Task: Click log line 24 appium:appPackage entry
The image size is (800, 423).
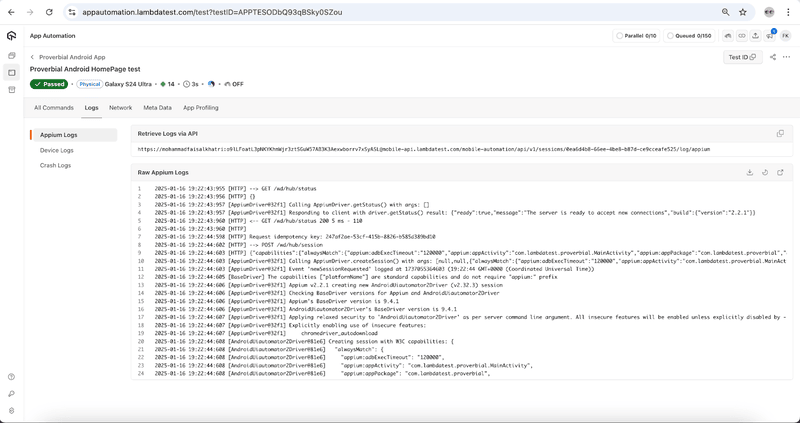Action: pos(322,374)
